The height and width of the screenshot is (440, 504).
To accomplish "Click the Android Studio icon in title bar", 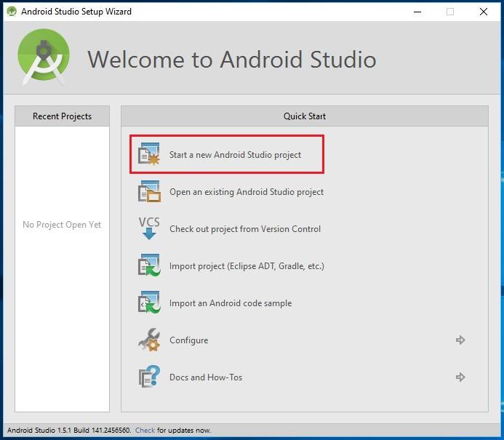I will click(x=12, y=12).
